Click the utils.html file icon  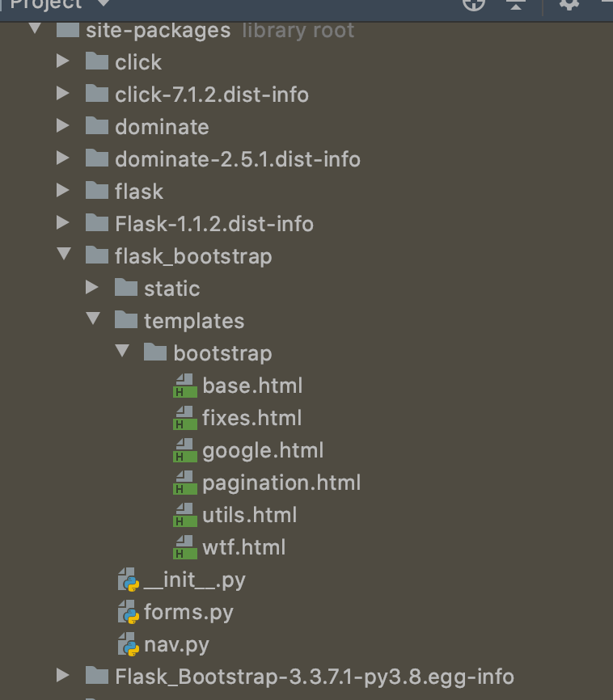coord(185,515)
